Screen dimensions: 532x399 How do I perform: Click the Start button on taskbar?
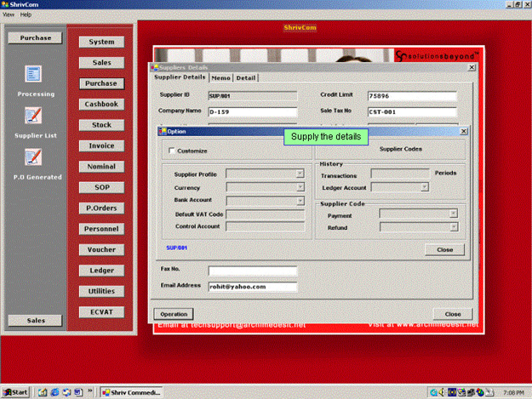coord(16,392)
